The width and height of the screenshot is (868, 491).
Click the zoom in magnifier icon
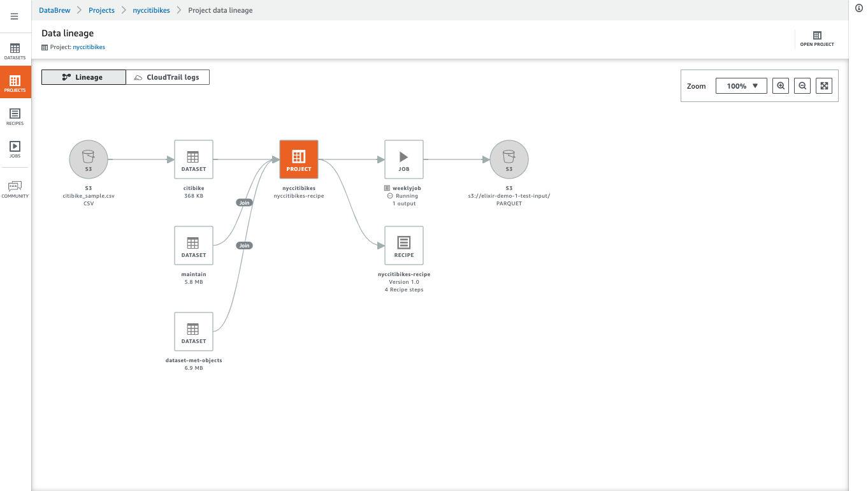[x=780, y=85]
